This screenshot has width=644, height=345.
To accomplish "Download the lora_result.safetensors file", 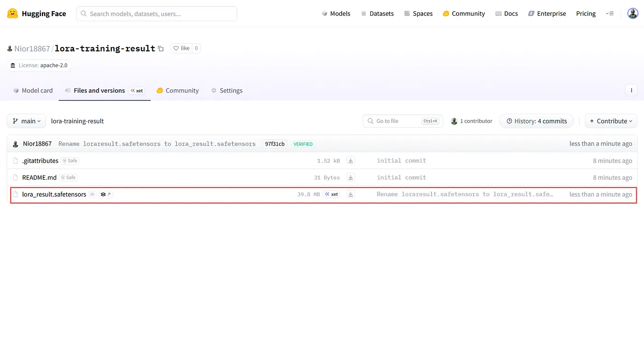I will coord(351,194).
